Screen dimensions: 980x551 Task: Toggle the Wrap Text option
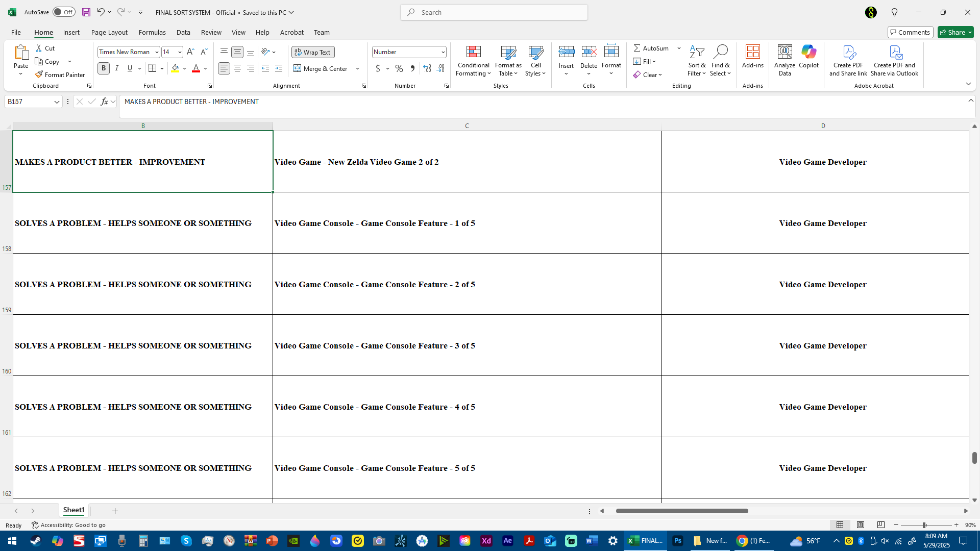coord(313,52)
